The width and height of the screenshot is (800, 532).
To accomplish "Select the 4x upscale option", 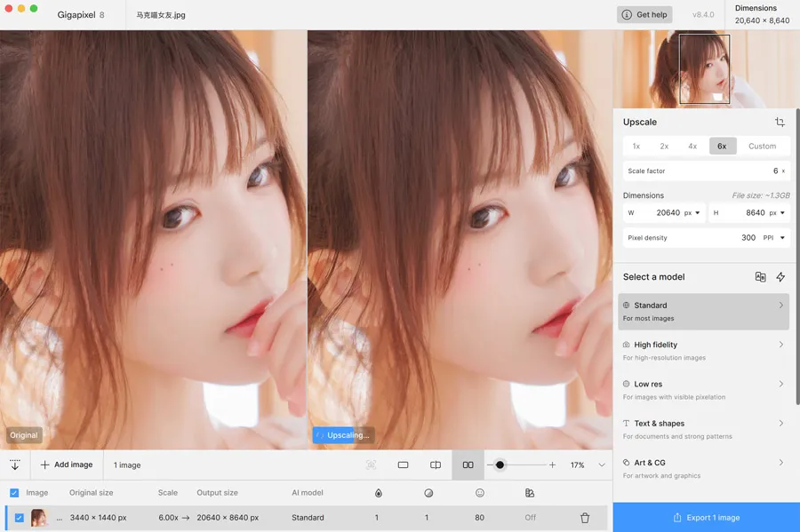I will [x=692, y=147].
